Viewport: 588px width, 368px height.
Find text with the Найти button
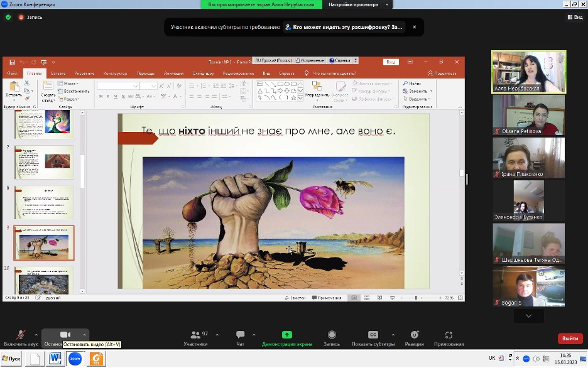[412, 83]
